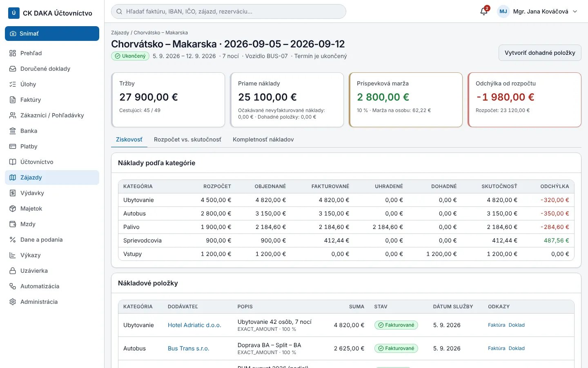588x368 pixels.
Task: Switch to Rozpočet vs. skutočnosť tab
Action: click(187, 139)
